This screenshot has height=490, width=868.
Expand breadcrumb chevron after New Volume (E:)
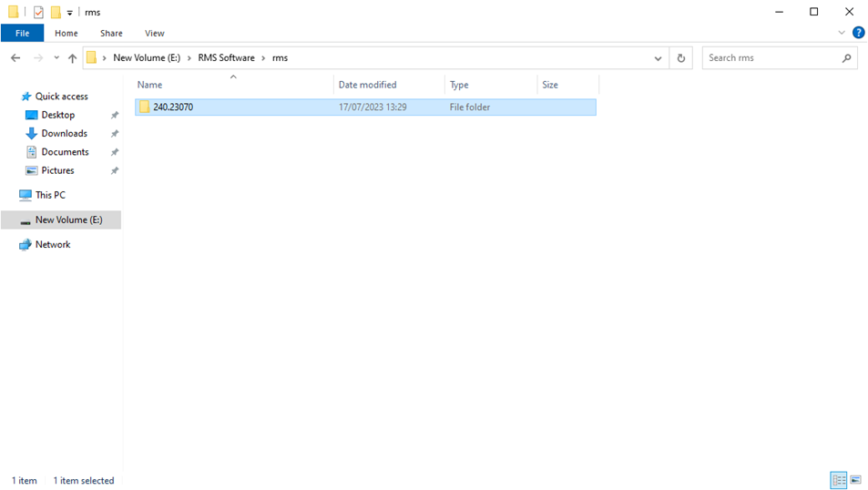189,57
